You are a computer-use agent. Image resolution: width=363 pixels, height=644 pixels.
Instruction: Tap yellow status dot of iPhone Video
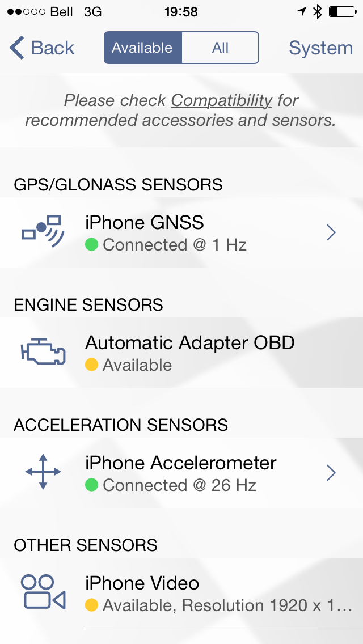(x=91, y=605)
